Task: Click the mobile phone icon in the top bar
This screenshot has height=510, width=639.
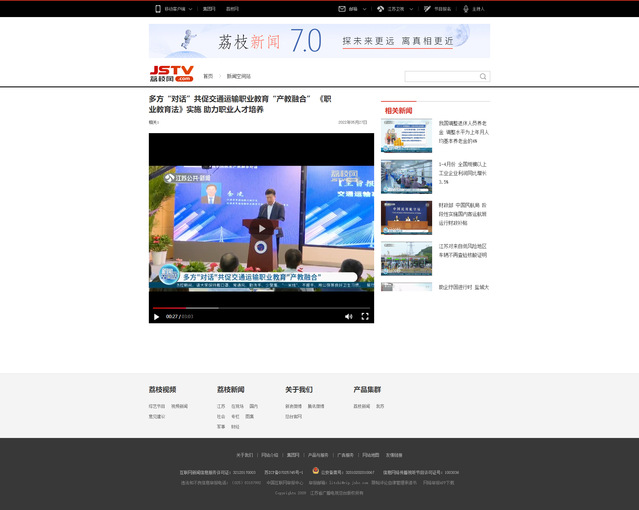Action: [x=158, y=9]
